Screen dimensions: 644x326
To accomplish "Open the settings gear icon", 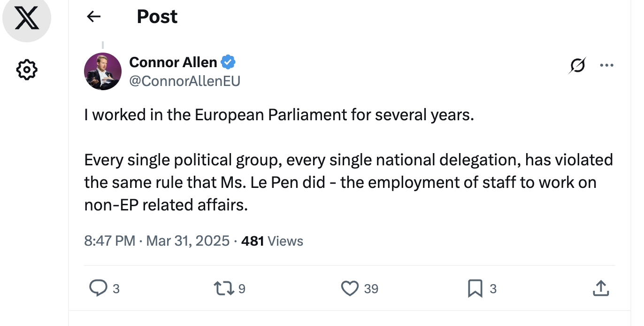I will [27, 70].
